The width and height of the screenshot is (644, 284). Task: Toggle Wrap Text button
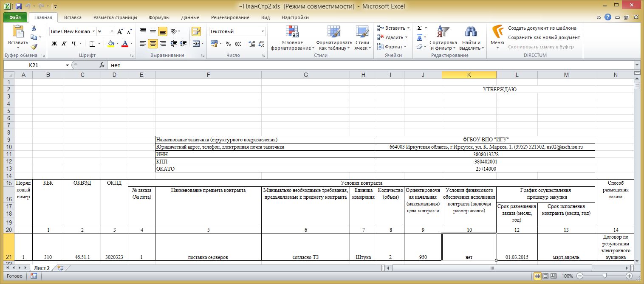[x=196, y=31]
